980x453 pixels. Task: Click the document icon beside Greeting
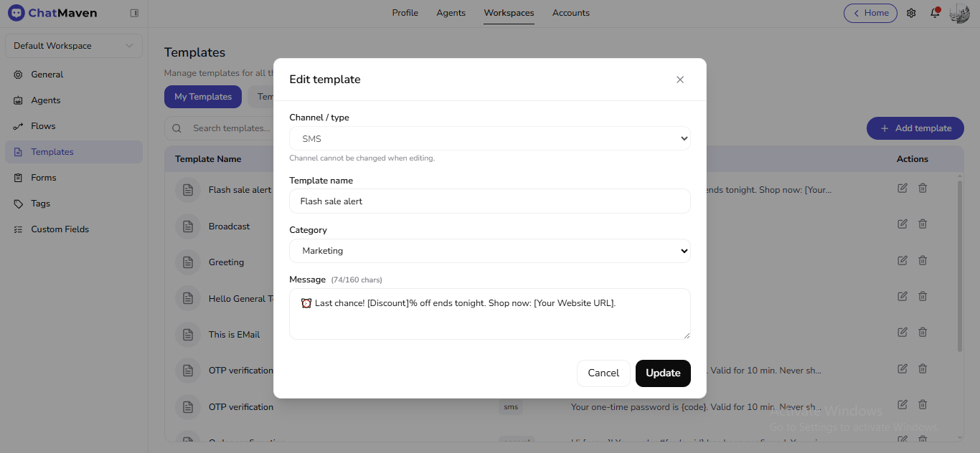click(187, 262)
